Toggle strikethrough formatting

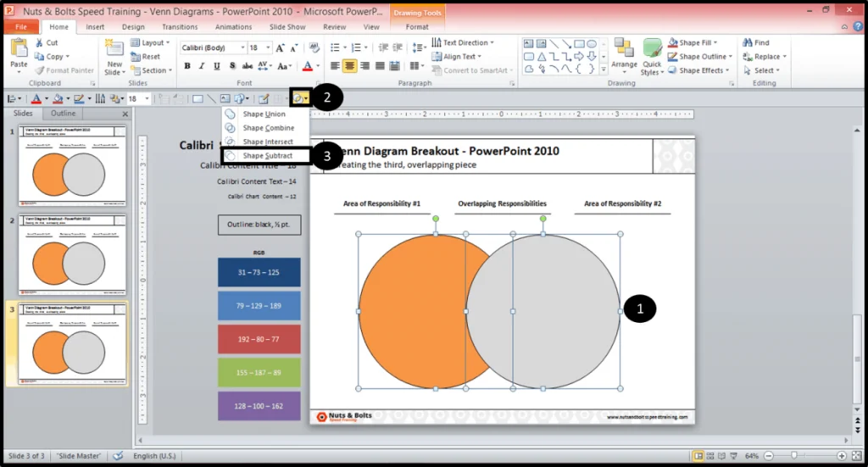(248, 66)
